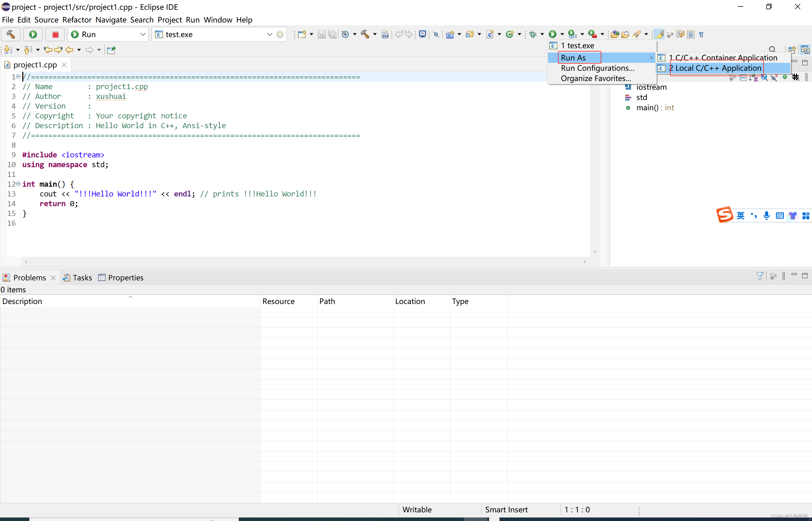Select main() in the Outline view
Viewport: 812px width, 521px height.
click(647, 108)
